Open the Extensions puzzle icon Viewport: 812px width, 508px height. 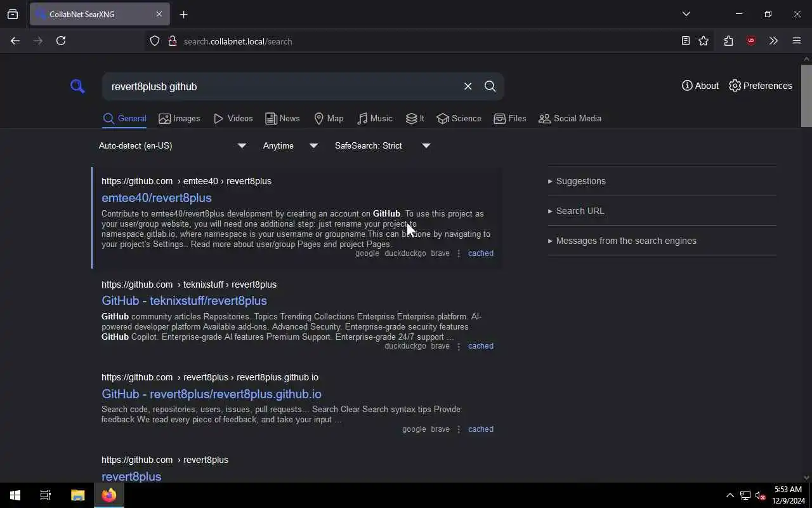click(x=728, y=41)
